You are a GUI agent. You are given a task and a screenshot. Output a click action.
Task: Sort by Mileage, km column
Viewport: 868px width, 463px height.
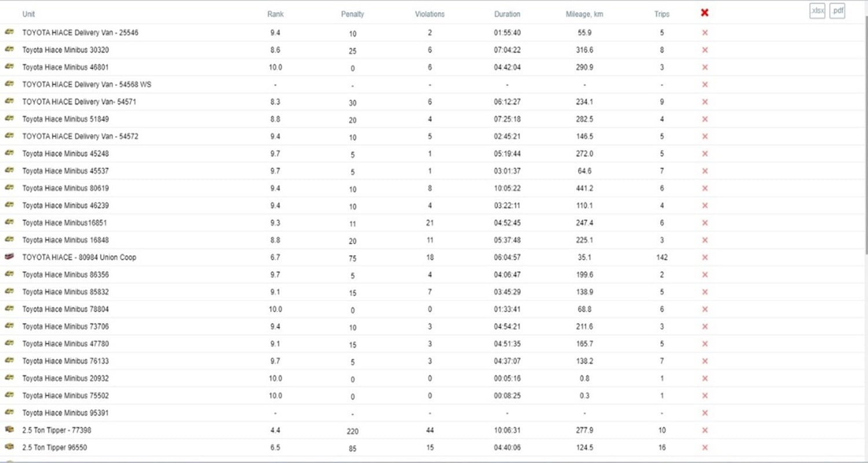(584, 14)
